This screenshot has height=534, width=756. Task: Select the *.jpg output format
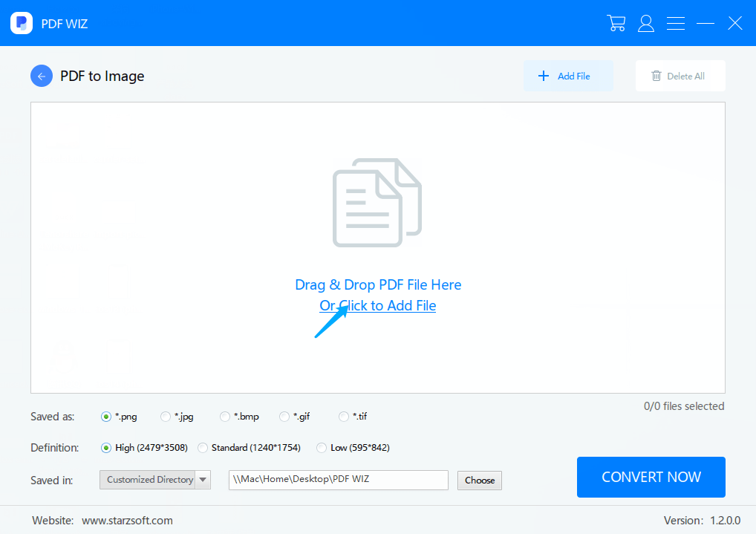coord(165,417)
